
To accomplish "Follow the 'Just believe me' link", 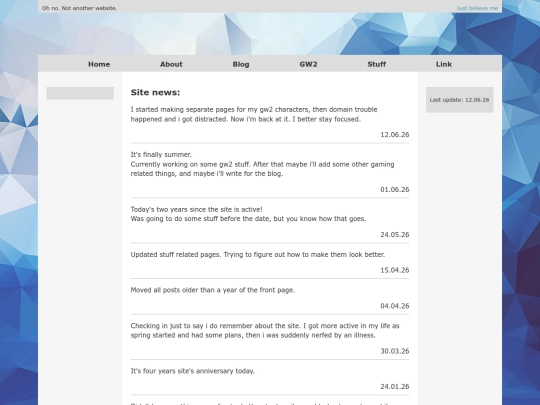I will click(x=477, y=8).
